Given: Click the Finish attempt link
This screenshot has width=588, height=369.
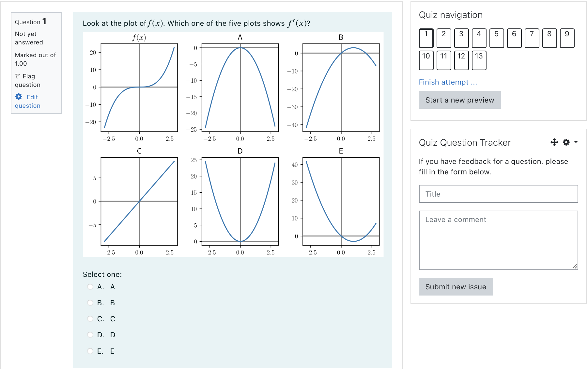Looking at the screenshot, I should pos(448,82).
